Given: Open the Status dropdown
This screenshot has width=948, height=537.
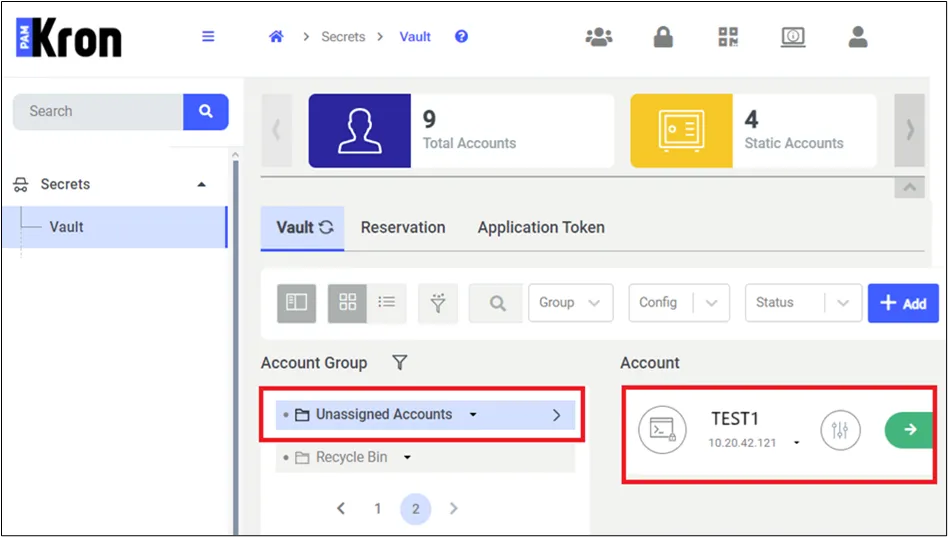Looking at the screenshot, I should pos(804,302).
